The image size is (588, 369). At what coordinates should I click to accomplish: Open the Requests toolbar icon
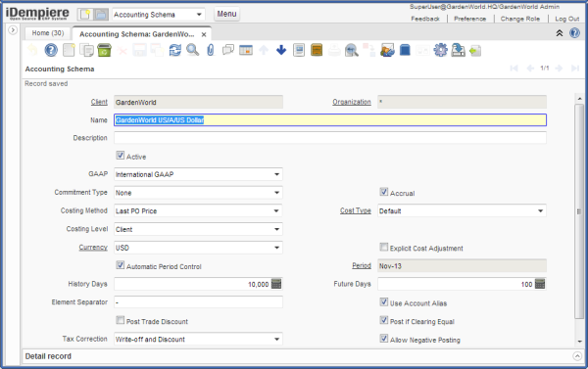[x=387, y=50]
